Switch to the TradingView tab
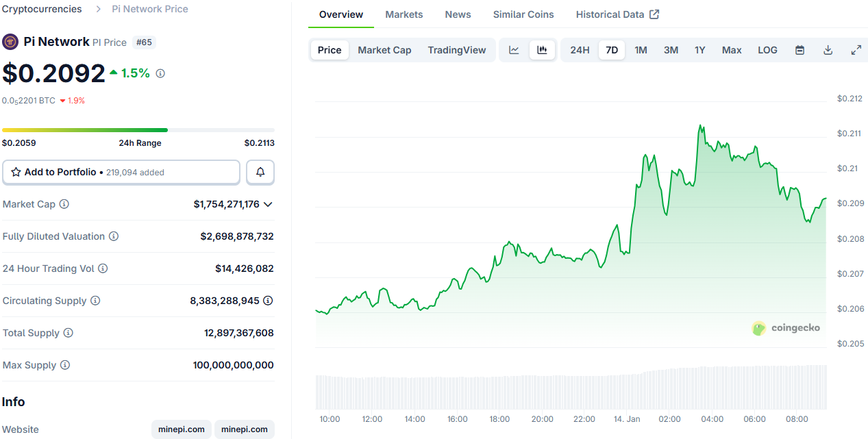This screenshot has height=439, width=868. click(x=456, y=49)
